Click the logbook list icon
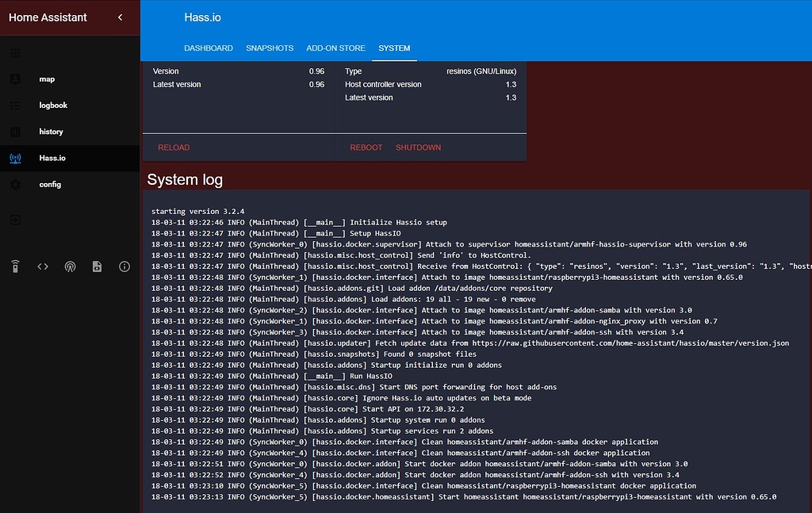The width and height of the screenshot is (812, 513). pyautogui.click(x=15, y=105)
